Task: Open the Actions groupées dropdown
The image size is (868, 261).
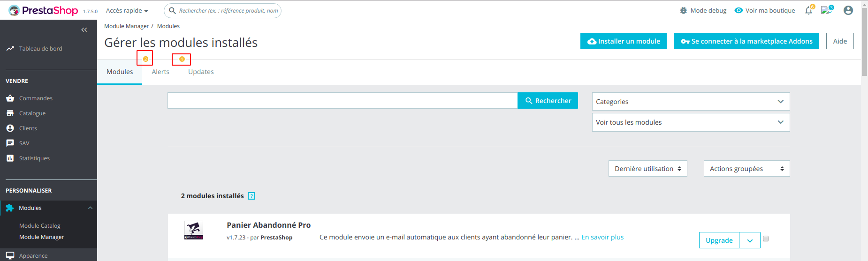Action: point(746,169)
